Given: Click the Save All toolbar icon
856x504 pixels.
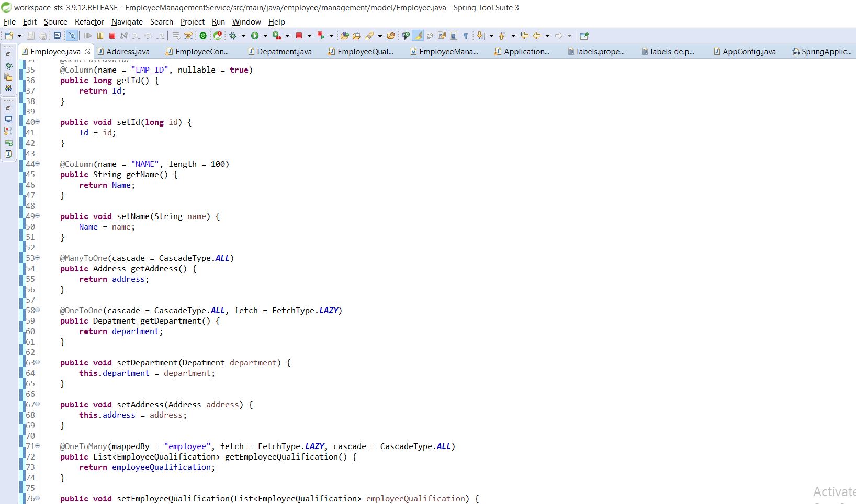Looking at the screenshot, I should (x=43, y=36).
